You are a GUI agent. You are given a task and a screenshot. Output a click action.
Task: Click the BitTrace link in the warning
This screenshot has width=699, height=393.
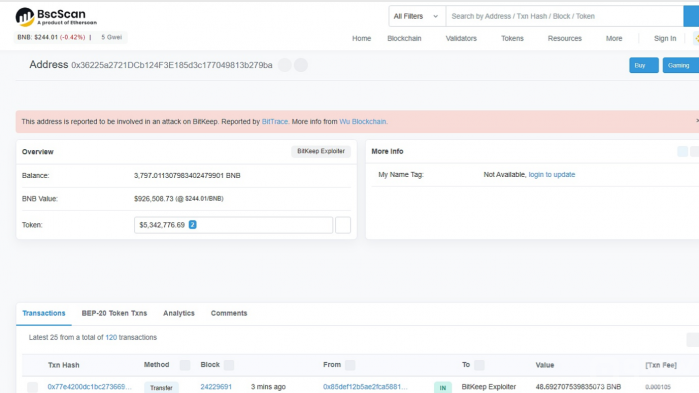point(275,122)
